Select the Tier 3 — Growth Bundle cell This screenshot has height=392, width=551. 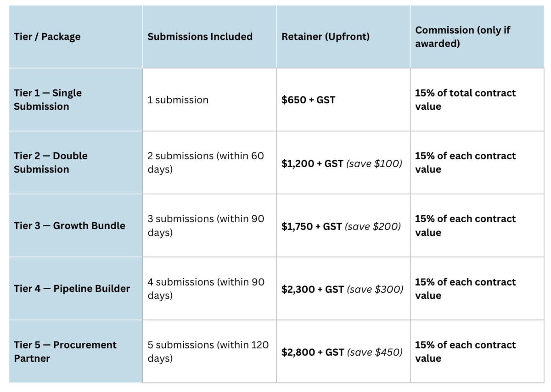[x=69, y=225]
